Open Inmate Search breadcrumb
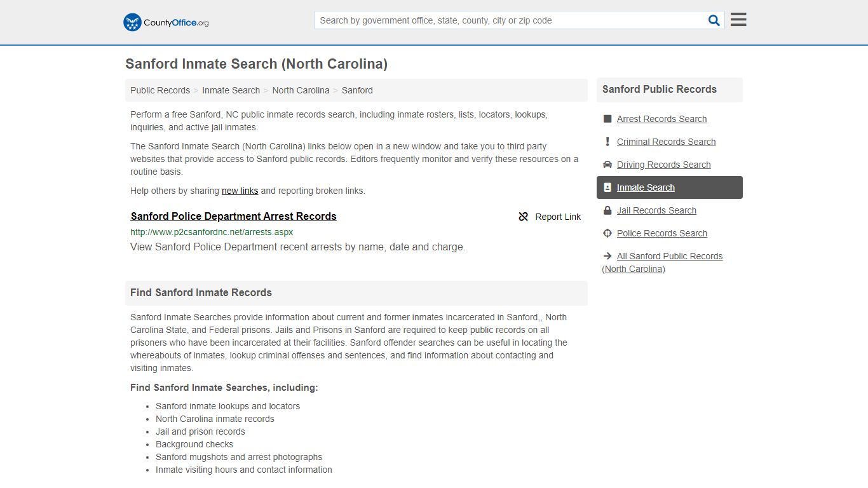This screenshot has height=488, width=868. coord(231,90)
